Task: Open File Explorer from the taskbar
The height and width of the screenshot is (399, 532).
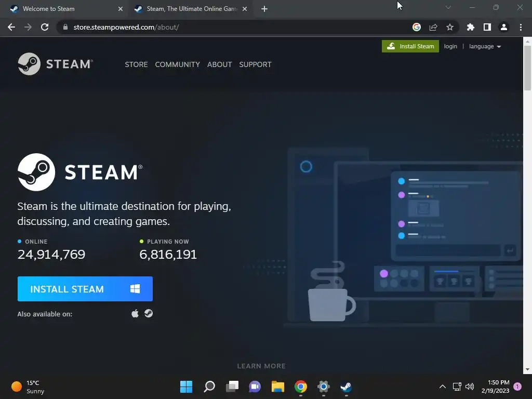Action: [278, 387]
